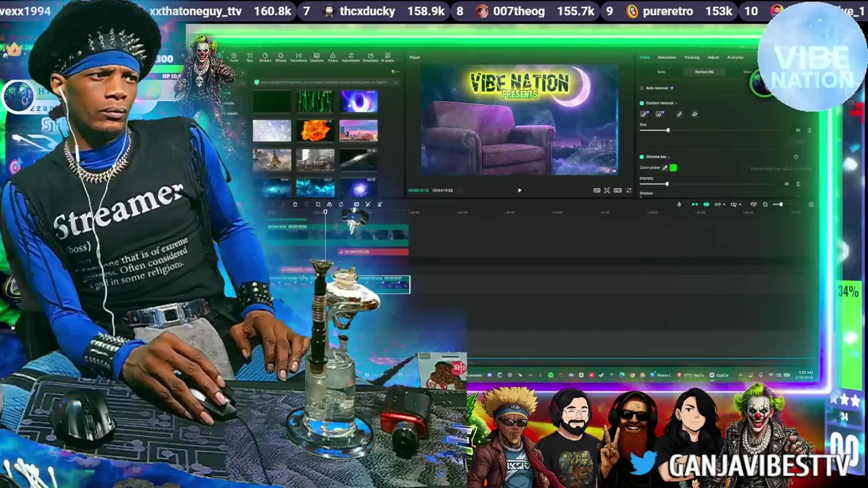This screenshot has width=868, height=488.
Task: Open the Templates panel
Action: click(x=370, y=57)
